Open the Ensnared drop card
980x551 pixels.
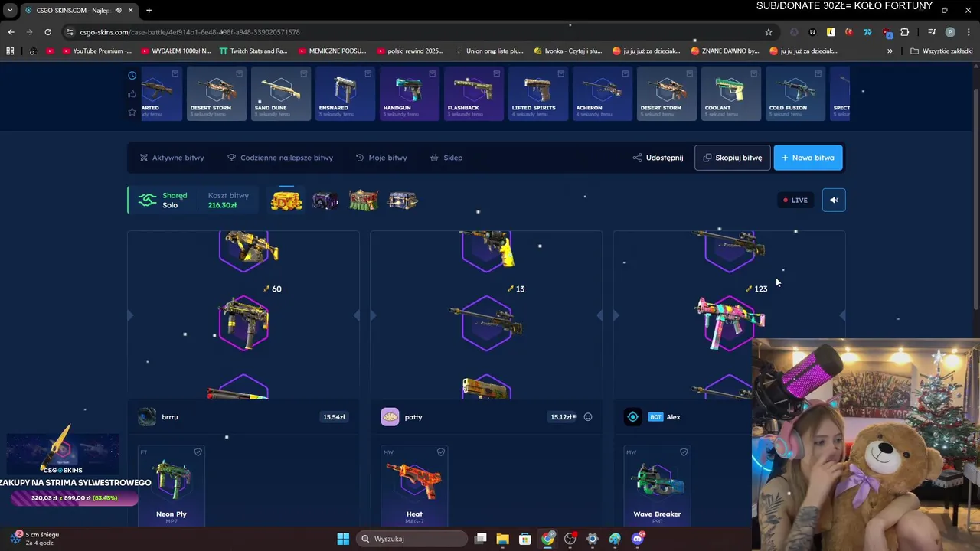tap(345, 93)
